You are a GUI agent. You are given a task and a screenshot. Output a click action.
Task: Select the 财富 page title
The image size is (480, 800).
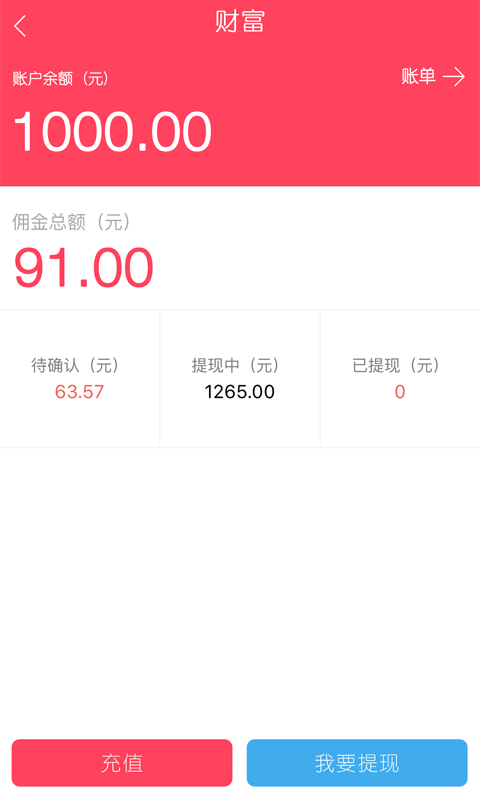(240, 22)
